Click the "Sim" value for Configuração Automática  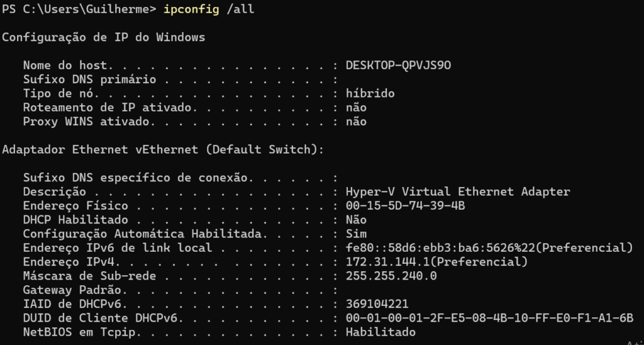click(x=356, y=234)
